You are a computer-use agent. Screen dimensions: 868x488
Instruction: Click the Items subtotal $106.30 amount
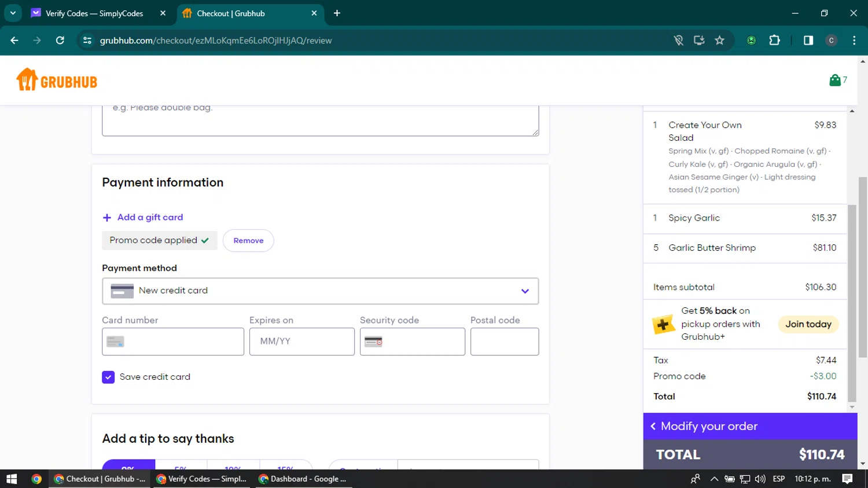pyautogui.click(x=821, y=287)
